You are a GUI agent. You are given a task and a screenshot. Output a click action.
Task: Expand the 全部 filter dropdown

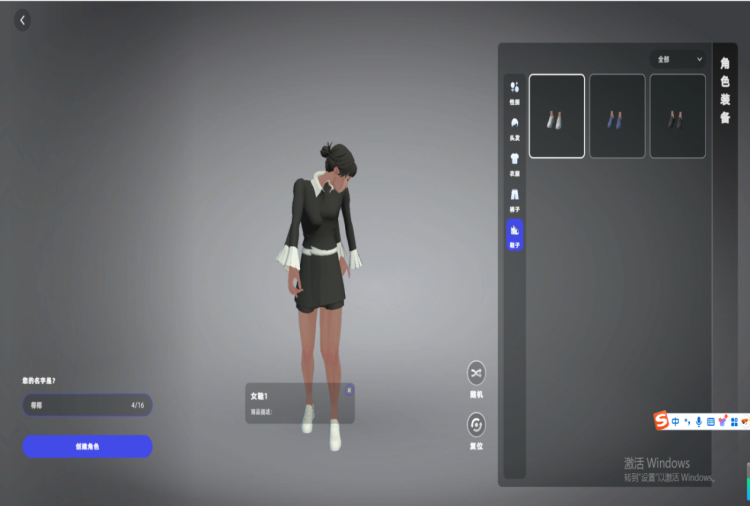[x=677, y=59]
